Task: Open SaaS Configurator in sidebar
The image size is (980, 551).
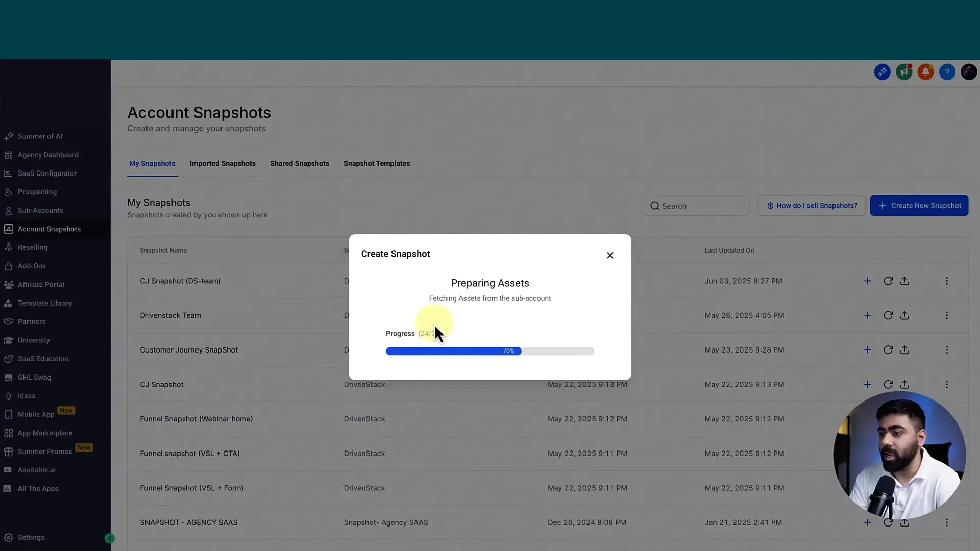Action: [47, 173]
